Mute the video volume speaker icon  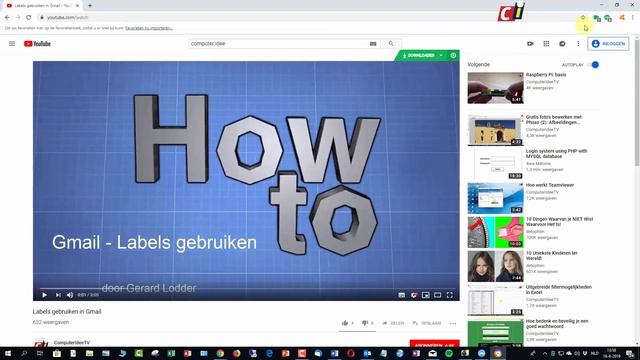point(70,295)
